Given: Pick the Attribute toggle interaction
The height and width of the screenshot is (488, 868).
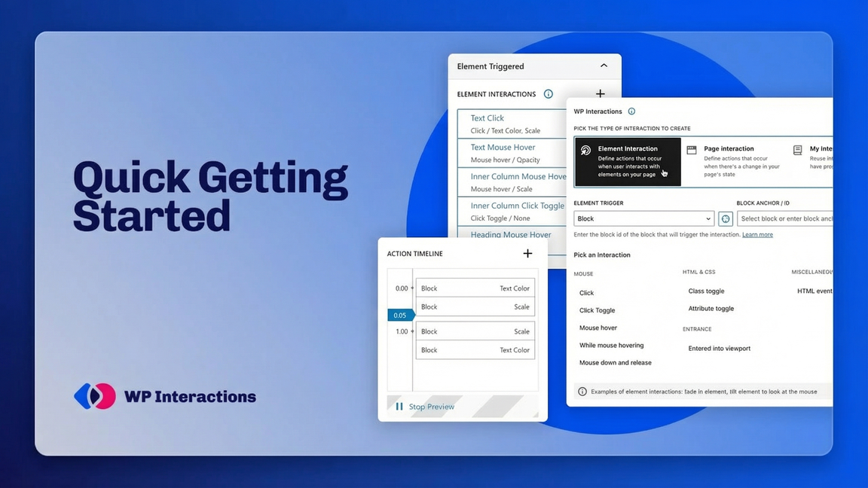Looking at the screenshot, I should (711, 309).
